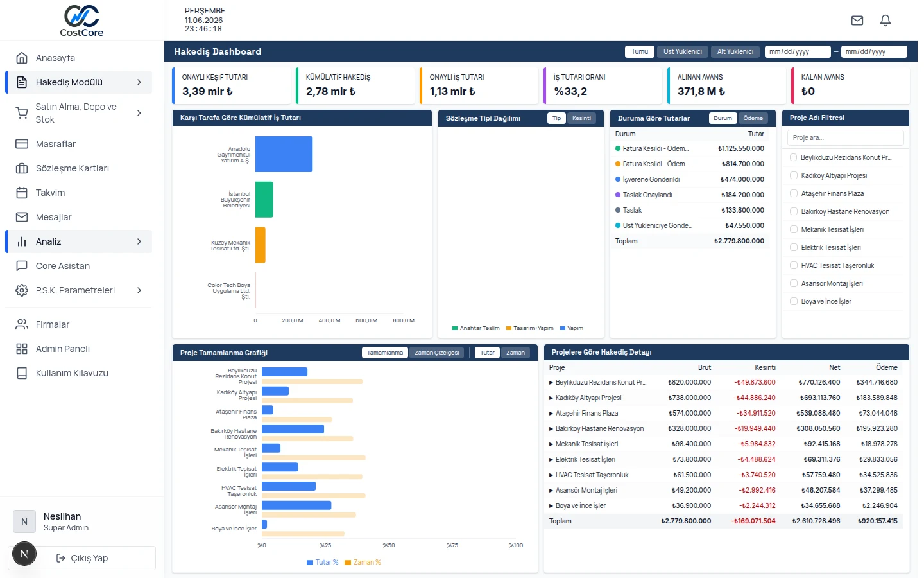Screen dimensions: 924x578
Task: Expand Satın Alma, Depo ve Stok chevron
Action: point(139,113)
